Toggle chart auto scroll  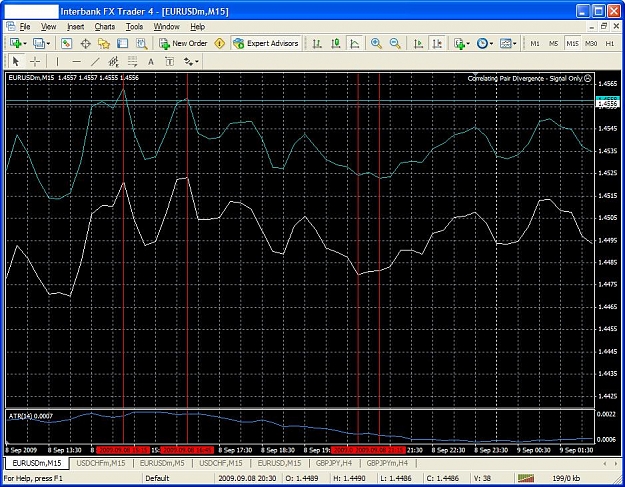point(418,43)
